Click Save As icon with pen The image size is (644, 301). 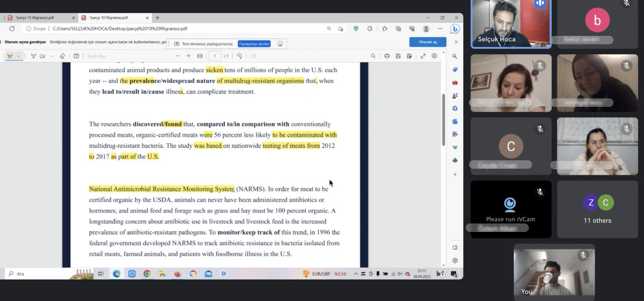409,56
